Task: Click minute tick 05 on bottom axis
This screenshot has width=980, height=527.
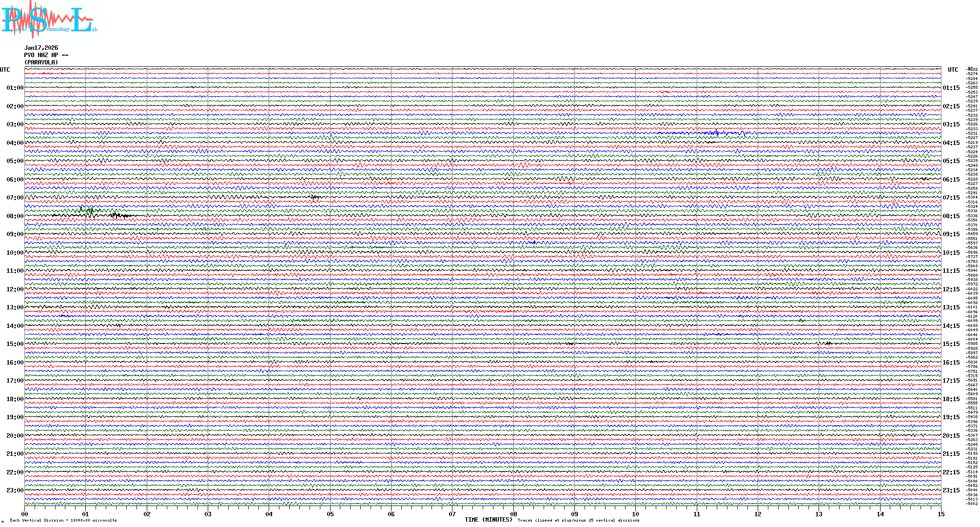Action: click(330, 514)
